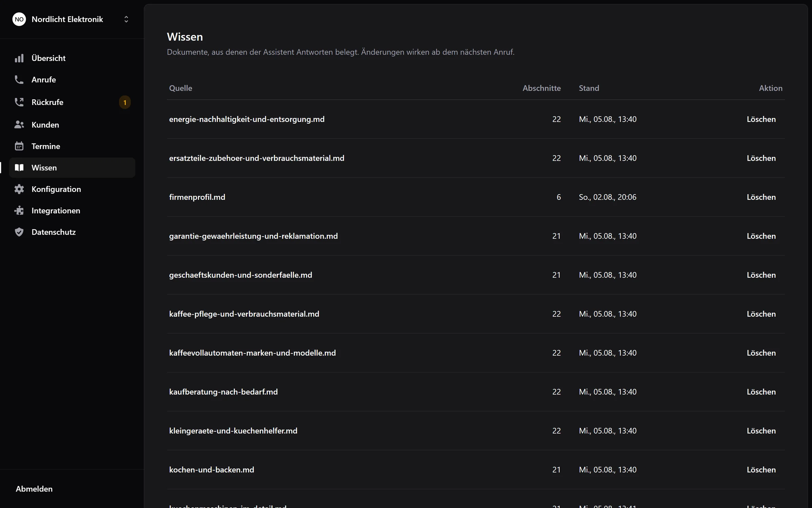Delete garantie-gewaehrleistung-und-reklamation.md

click(761, 236)
